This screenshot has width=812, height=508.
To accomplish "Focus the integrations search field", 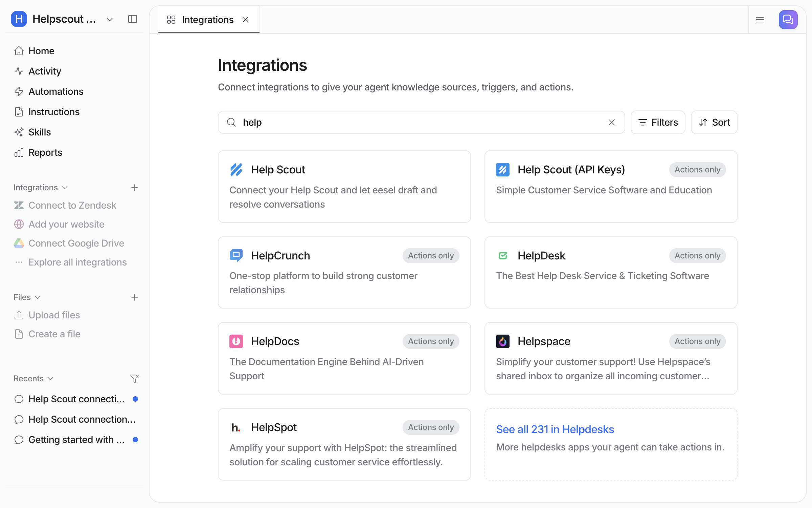I will click(421, 122).
